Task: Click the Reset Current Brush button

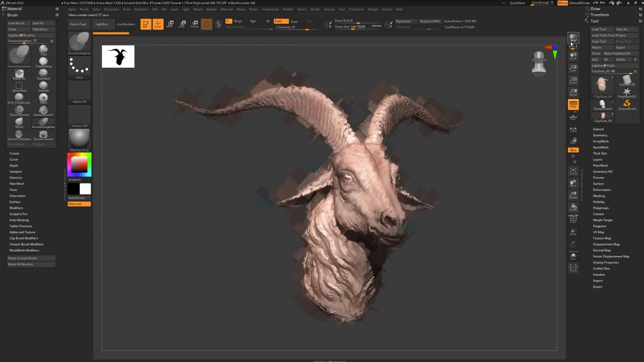Action: tap(31, 258)
